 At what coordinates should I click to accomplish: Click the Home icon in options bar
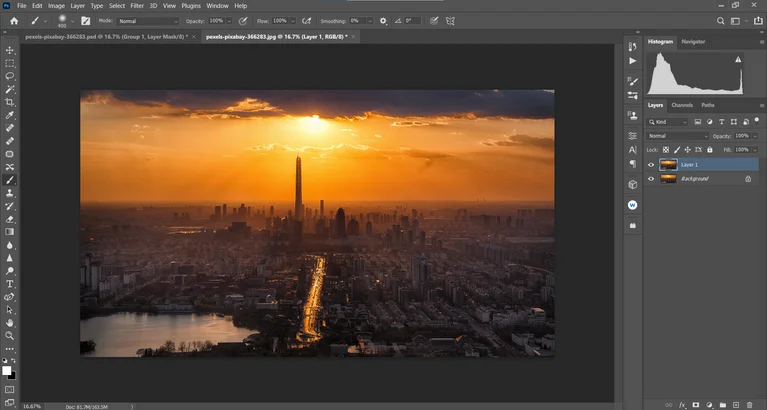point(14,20)
